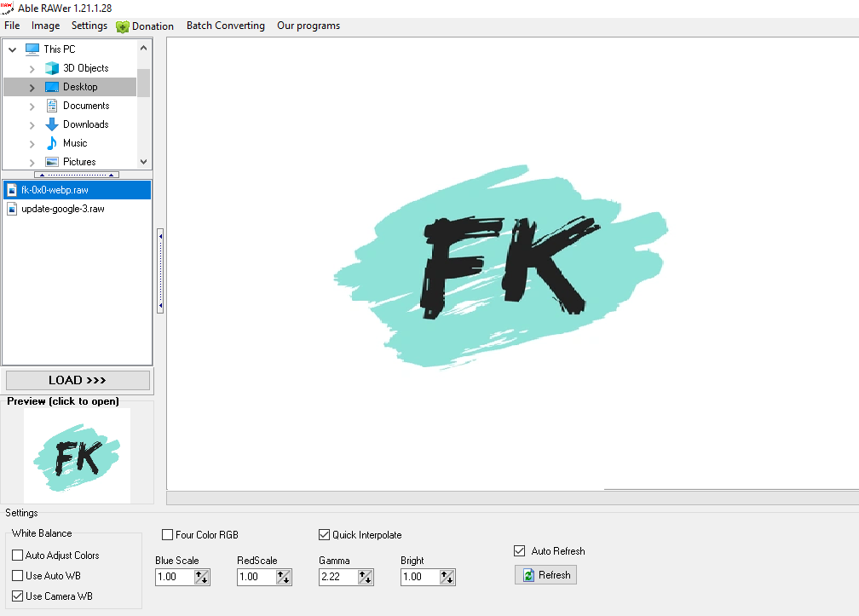The width and height of the screenshot is (859, 616).
Task: Click the update-google-3.raw file icon
Action: (12, 209)
